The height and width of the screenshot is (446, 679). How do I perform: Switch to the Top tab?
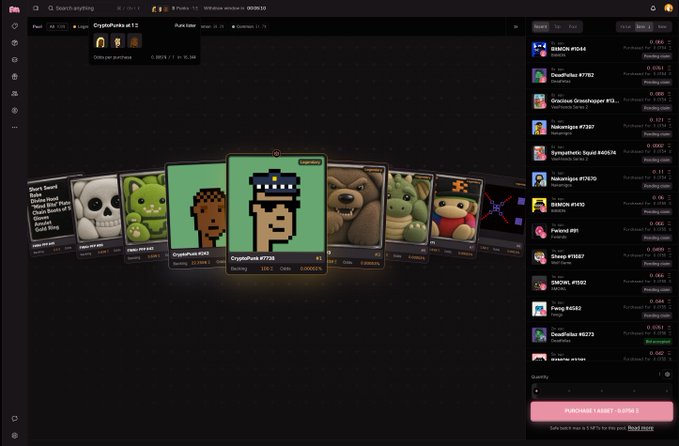click(557, 27)
